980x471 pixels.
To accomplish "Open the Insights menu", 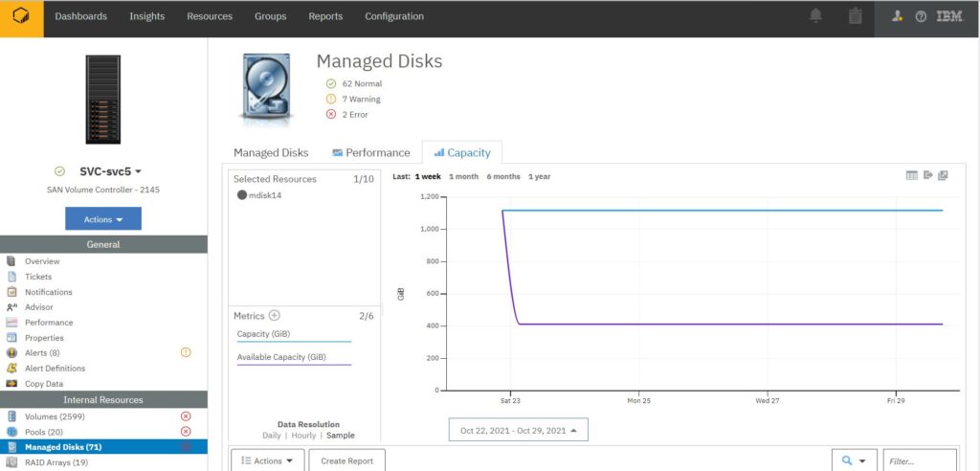I will [x=146, y=17].
